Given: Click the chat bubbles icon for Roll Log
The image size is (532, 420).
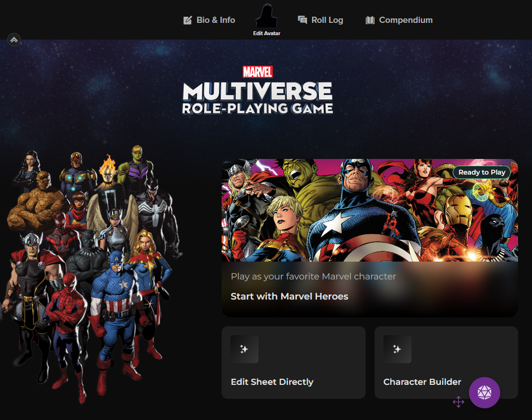Looking at the screenshot, I should 303,20.
